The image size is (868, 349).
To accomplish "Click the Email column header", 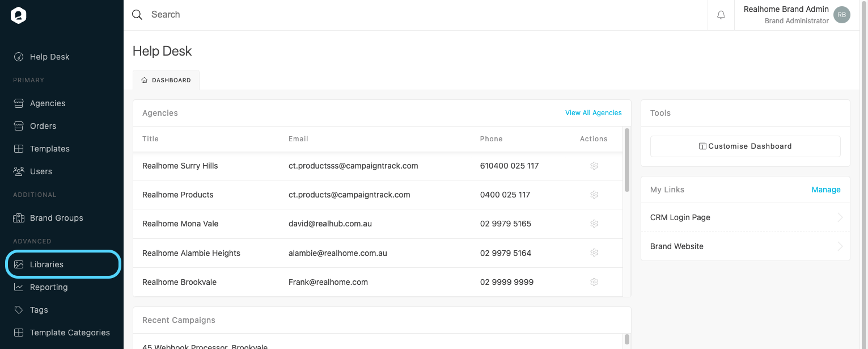I will (298, 138).
